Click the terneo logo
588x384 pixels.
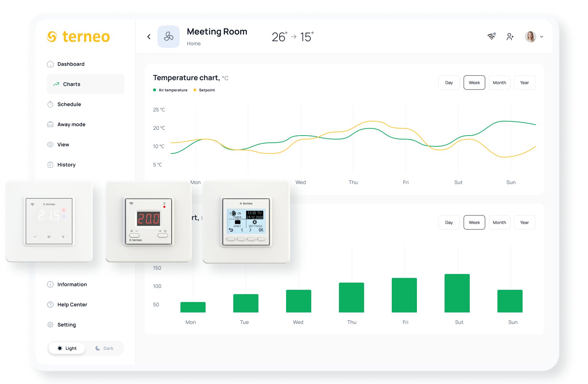78,36
